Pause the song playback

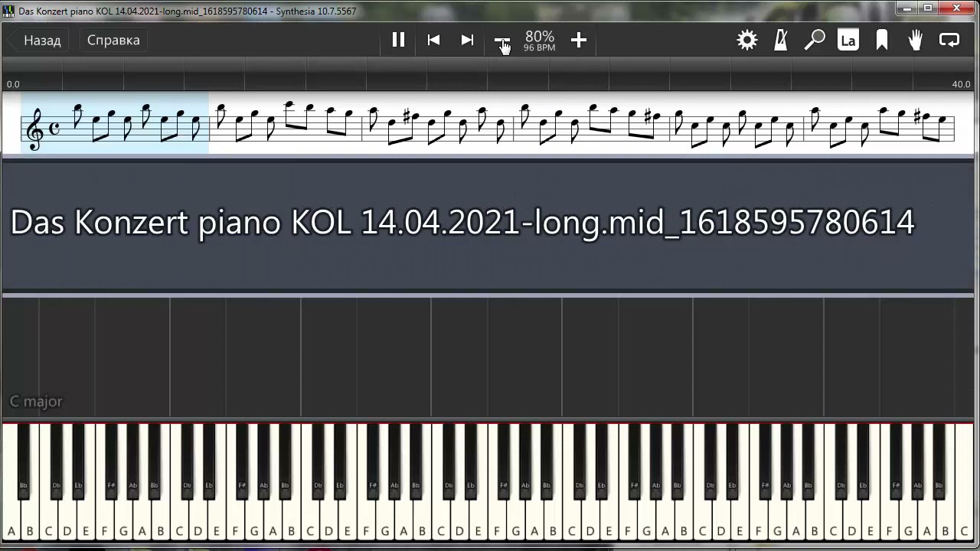coord(398,40)
